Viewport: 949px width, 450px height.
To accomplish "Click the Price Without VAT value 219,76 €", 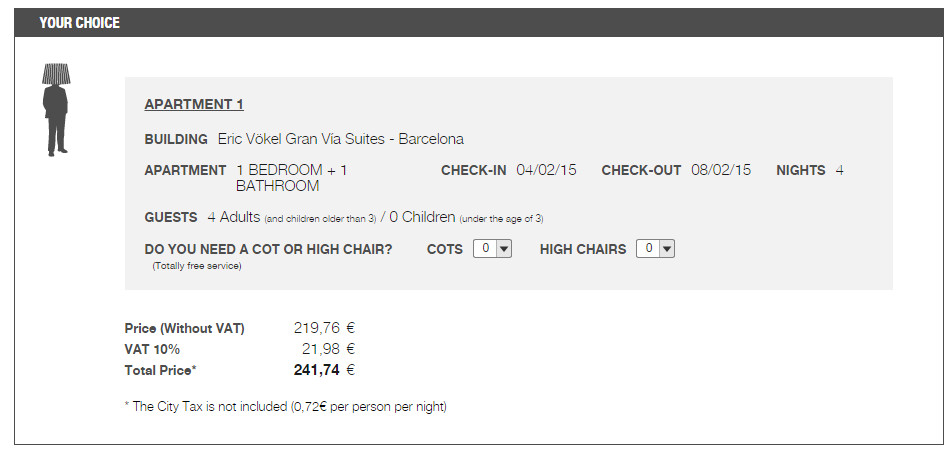I will coord(324,328).
